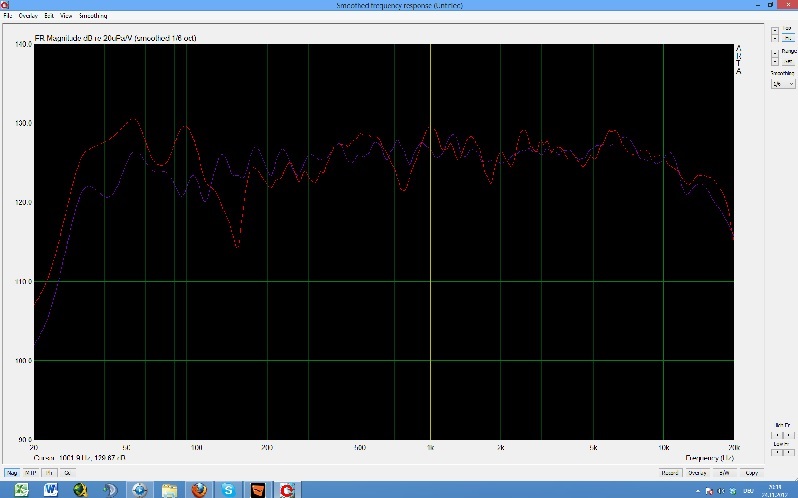Open the Smoothing menu in menu bar
798x498 pixels.
[93, 16]
